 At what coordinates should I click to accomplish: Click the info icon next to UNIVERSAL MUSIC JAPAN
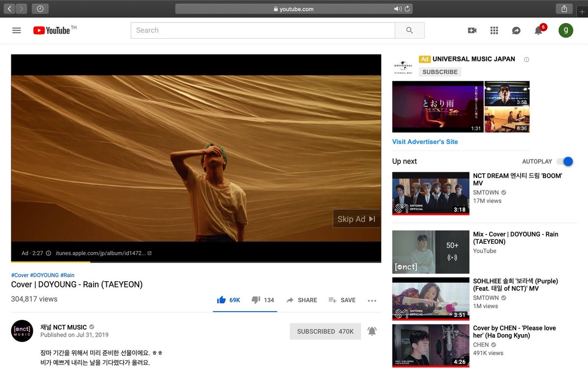click(527, 59)
